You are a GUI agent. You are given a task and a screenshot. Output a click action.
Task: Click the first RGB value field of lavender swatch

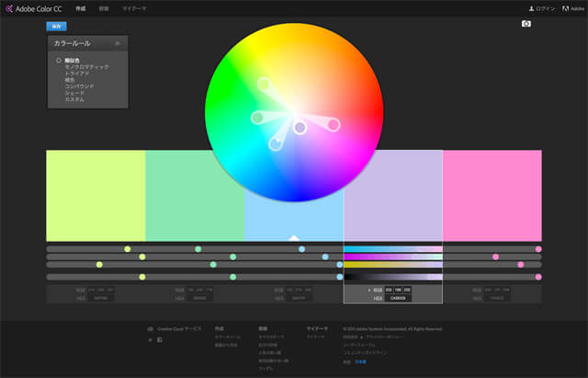tap(389, 290)
